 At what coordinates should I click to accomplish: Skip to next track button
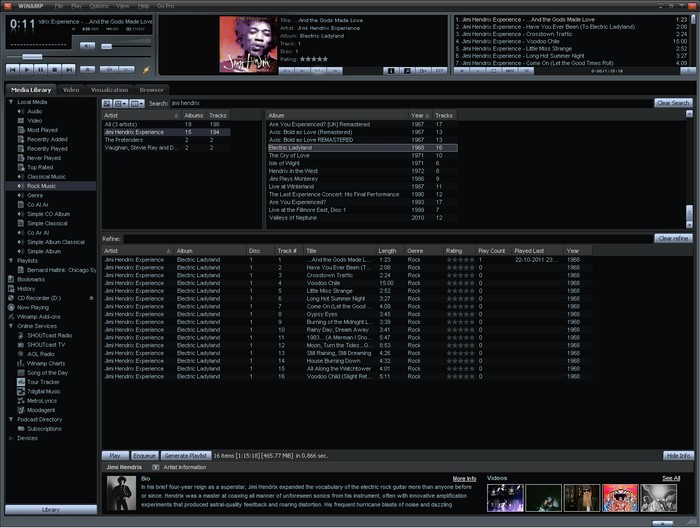pyautogui.click(x=68, y=70)
